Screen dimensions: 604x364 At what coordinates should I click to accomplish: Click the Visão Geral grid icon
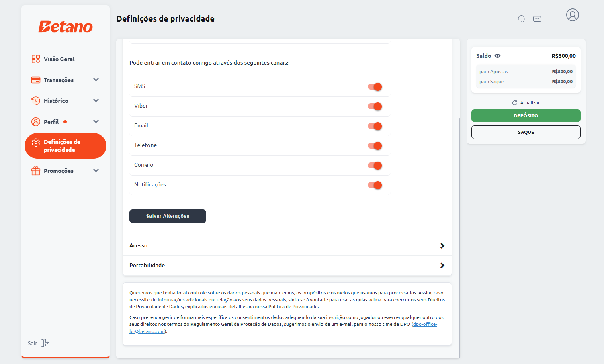[36, 59]
